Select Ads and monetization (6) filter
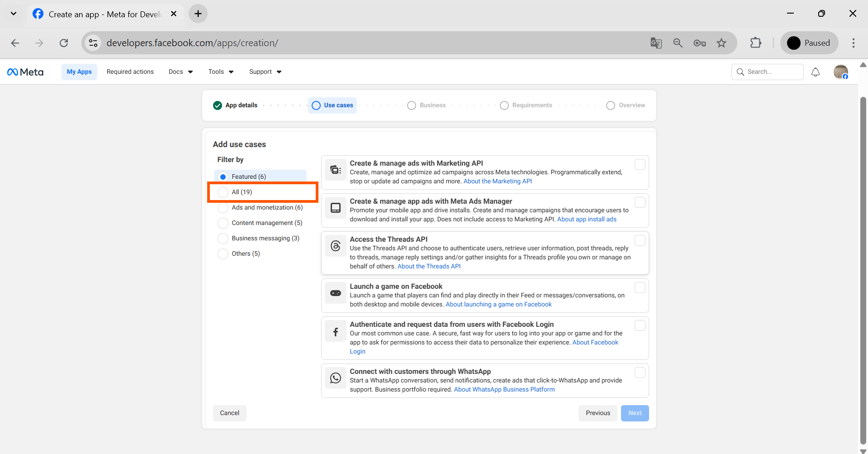The width and height of the screenshot is (868, 454). click(x=260, y=207)
